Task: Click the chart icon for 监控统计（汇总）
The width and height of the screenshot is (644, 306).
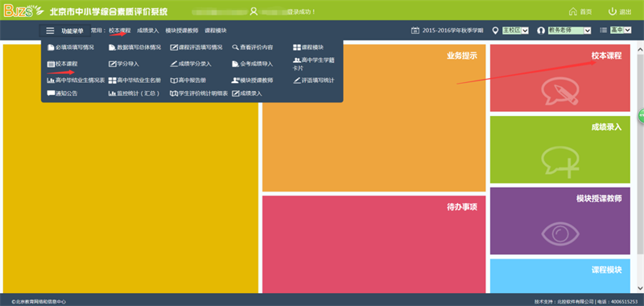Action: (x=112, y=93)
